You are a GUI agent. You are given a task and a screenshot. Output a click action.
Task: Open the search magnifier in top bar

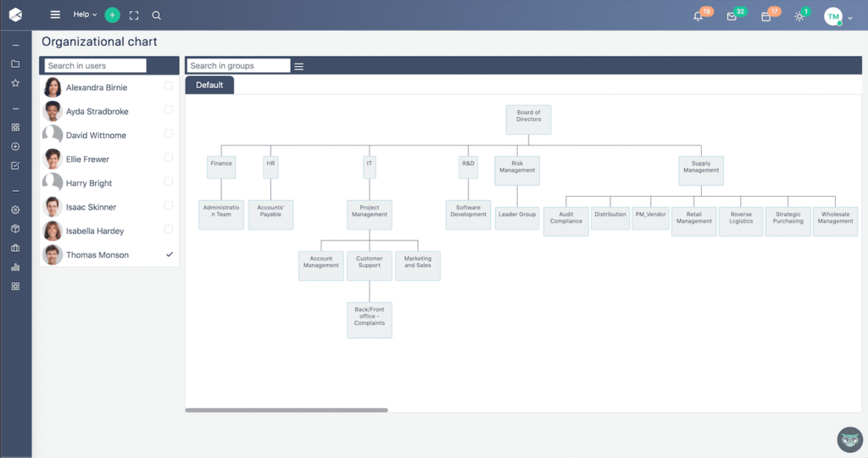tap(157, 15)
